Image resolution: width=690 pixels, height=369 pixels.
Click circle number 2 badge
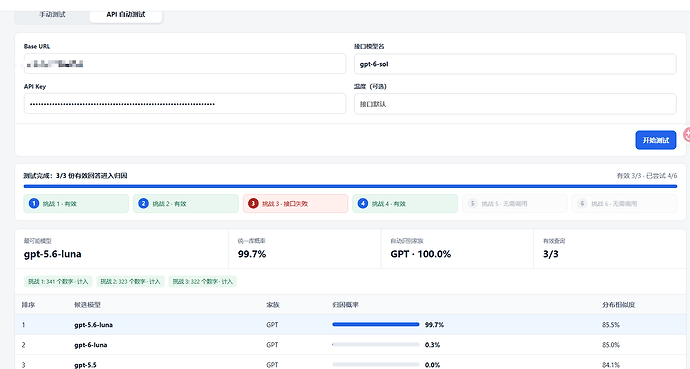(x=143, y=204)
